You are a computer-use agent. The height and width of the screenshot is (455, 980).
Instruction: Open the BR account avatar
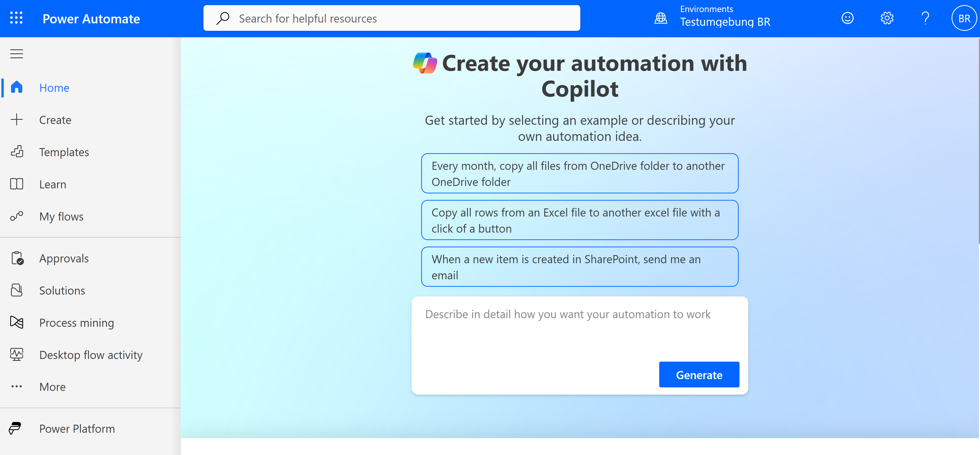[964, 18]
